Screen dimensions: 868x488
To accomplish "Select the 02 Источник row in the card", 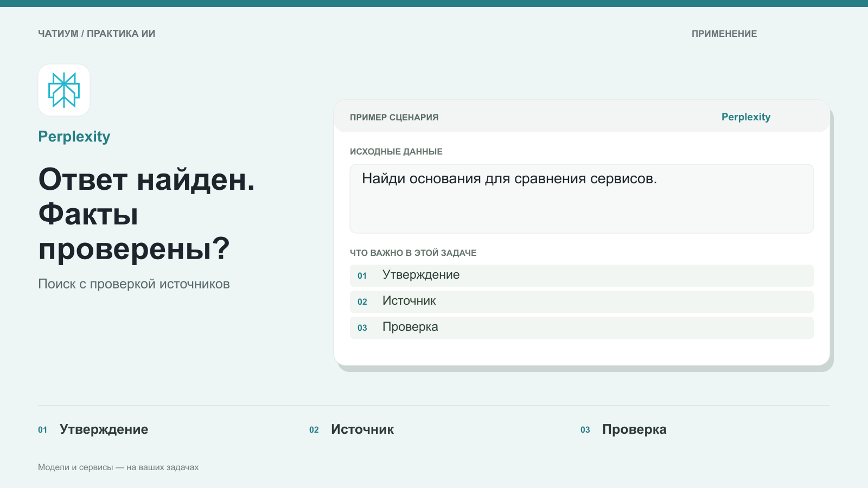I will pyautogui.click(x=582, y=301).
